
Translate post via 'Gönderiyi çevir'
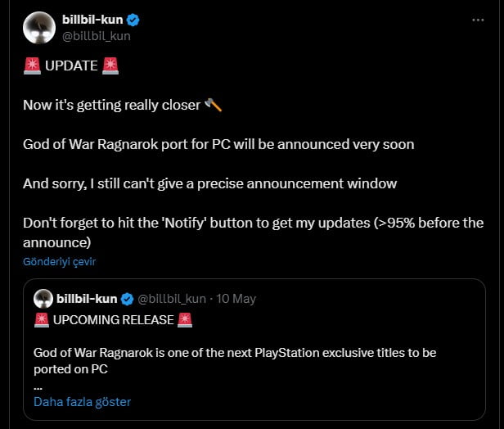[x=60, y=262]
